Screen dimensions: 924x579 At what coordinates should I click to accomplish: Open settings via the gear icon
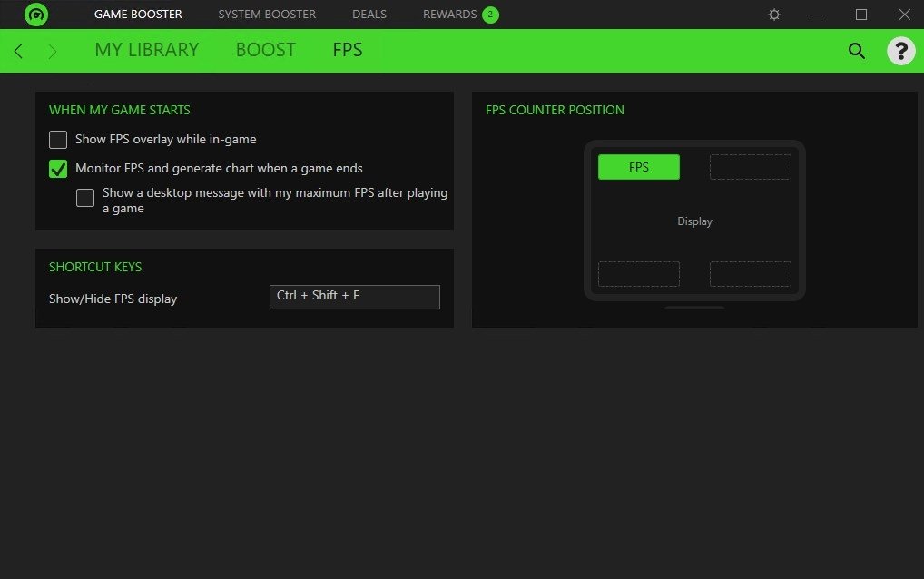tap(774, 15)
